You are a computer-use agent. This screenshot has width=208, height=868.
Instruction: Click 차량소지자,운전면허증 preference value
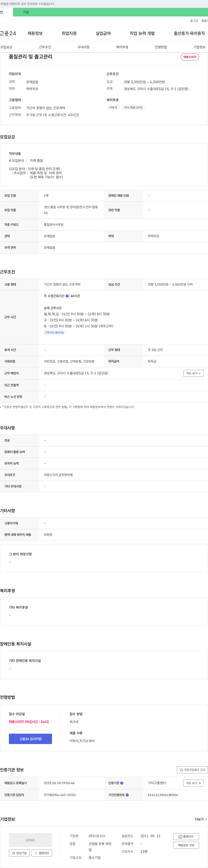[x=58, y=475]
